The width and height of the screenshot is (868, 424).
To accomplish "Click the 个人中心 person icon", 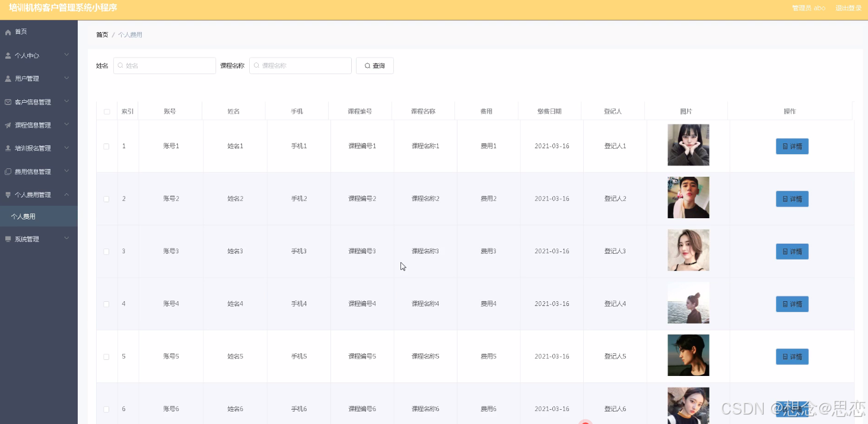I will tap(8, 56).
